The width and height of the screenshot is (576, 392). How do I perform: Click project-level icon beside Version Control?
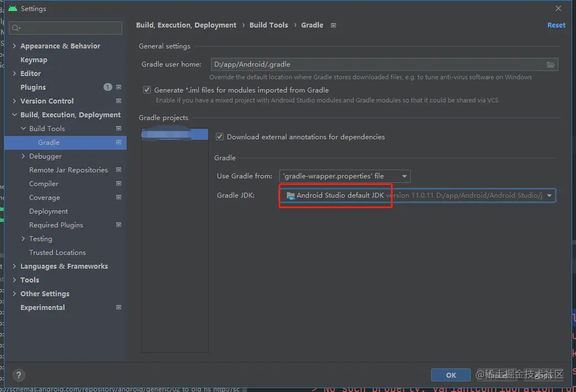(x=118, y=101)
